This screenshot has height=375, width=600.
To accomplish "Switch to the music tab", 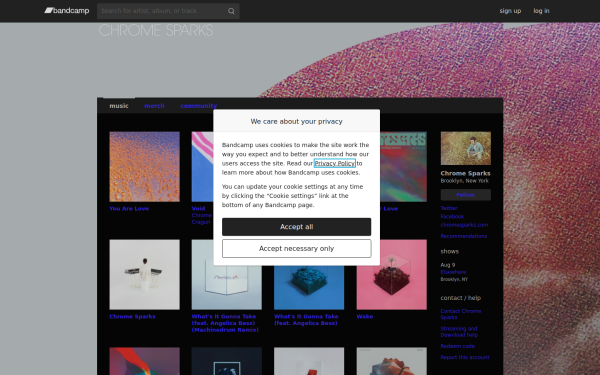I will pyautogui.click(x=119, y=106).
